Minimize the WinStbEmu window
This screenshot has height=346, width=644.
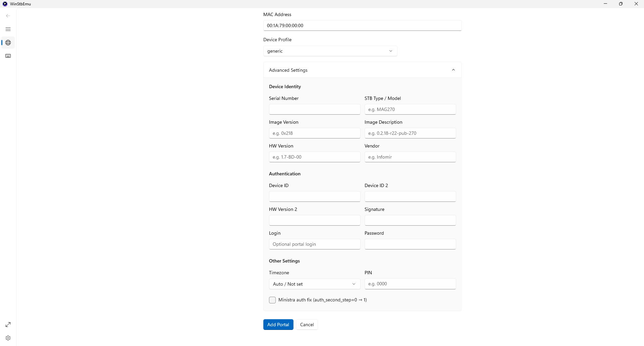point(605,4)
